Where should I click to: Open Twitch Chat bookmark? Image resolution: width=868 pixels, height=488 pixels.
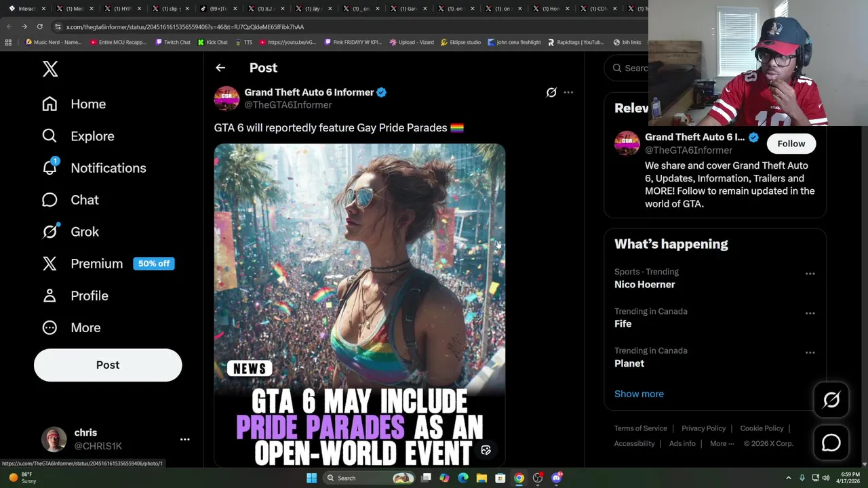(x=173, y=42)
